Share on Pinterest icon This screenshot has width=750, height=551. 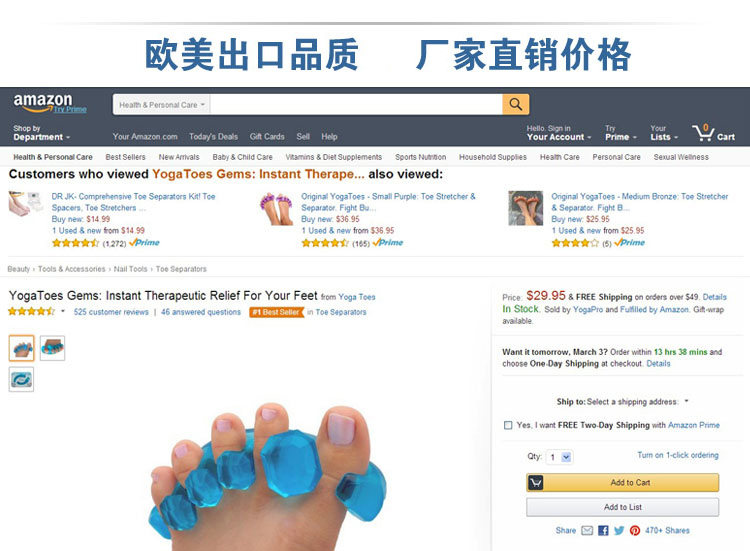coord(635,530)
